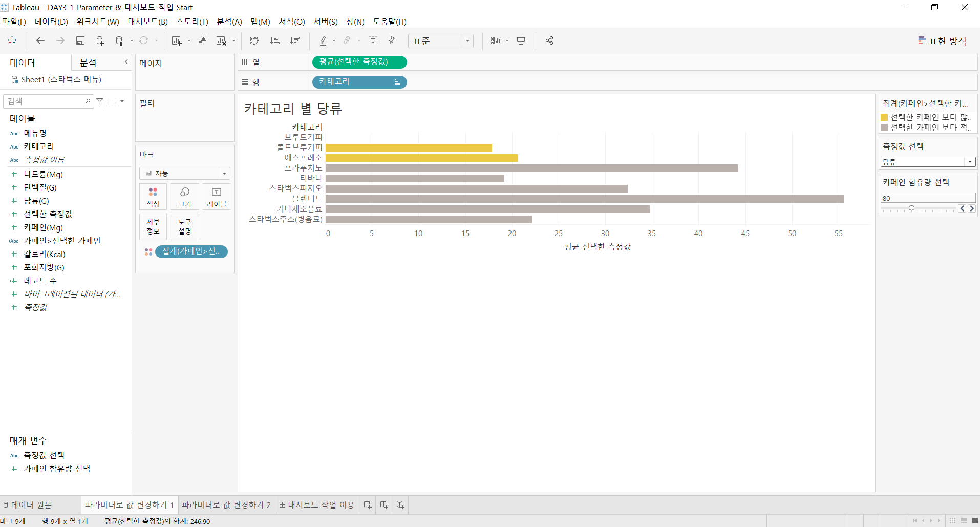Click the 평균(선택한 측정값) pill on columns
Viewport: 980px width, 527px height.
[359, 62]
